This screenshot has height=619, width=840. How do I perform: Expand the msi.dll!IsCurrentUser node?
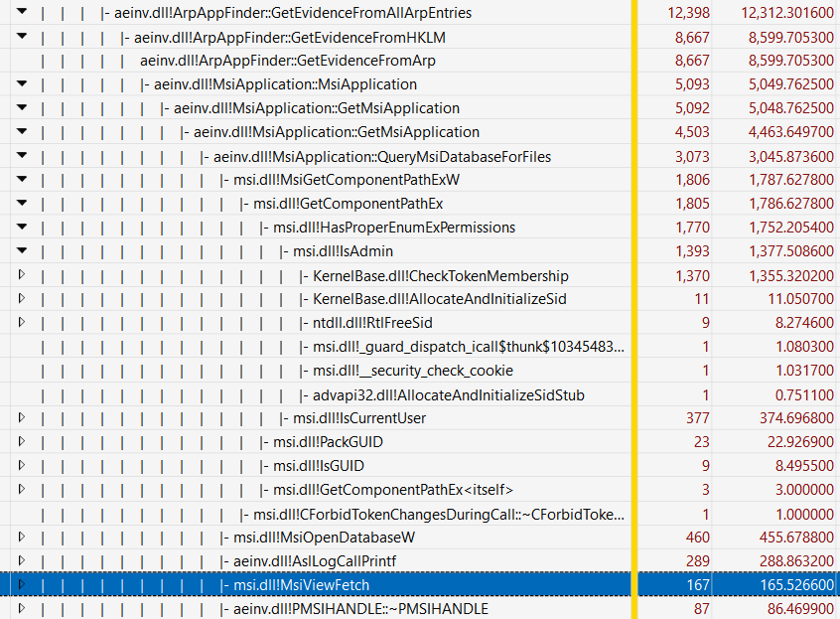[x=22, y=418]
